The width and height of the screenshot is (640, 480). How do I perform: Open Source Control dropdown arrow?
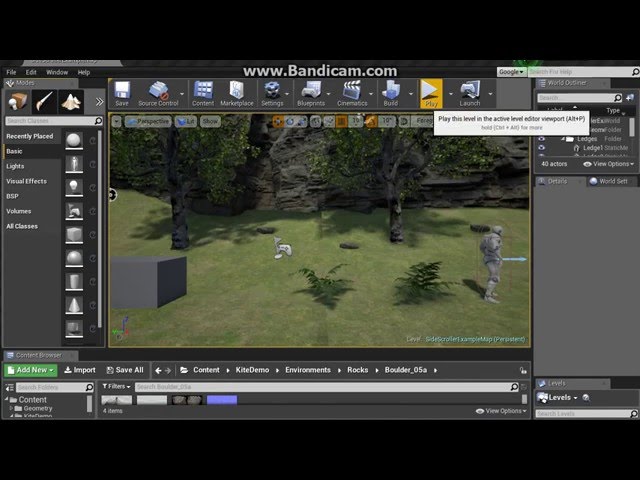(182, 94)
